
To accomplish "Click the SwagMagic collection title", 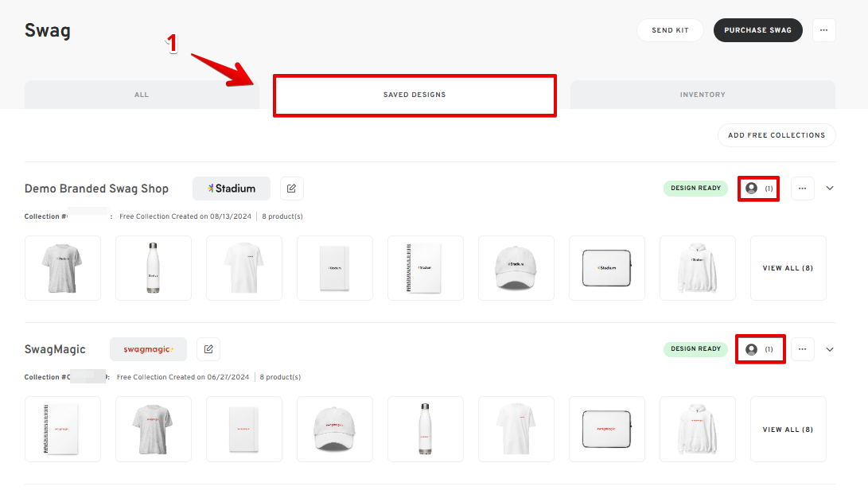I will (x=55, y=349).
